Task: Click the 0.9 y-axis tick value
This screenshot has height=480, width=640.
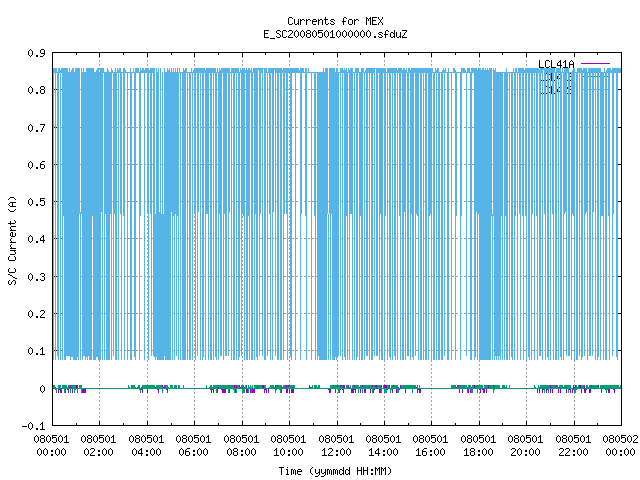Action: click(x=36, y=53)
